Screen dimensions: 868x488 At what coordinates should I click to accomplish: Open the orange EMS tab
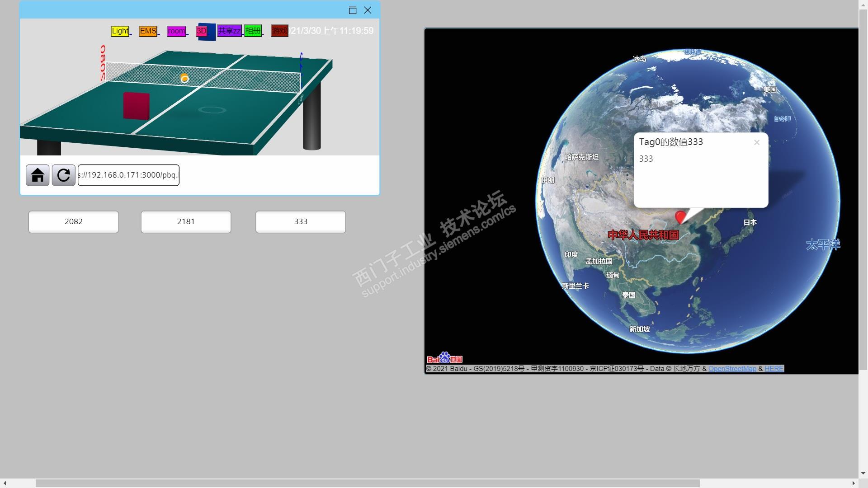point(148,31)
